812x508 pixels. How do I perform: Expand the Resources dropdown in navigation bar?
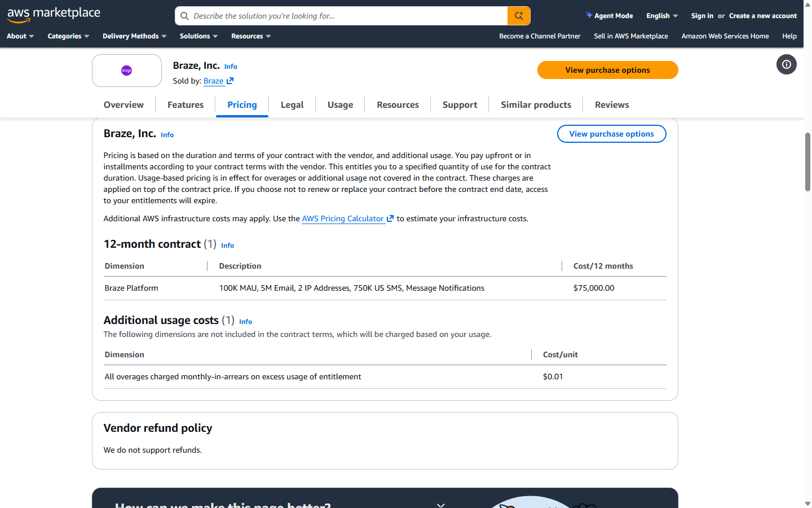[x=251, y=36]
